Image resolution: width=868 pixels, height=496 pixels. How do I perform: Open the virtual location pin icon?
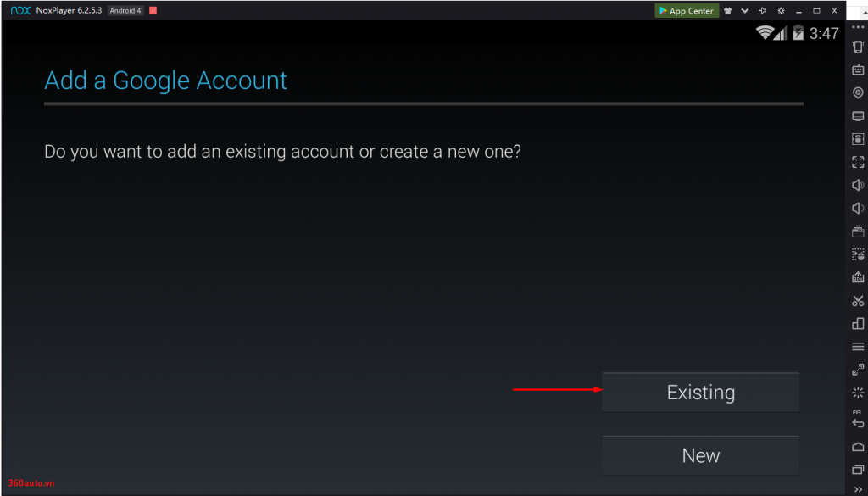(x=858, y=93)
